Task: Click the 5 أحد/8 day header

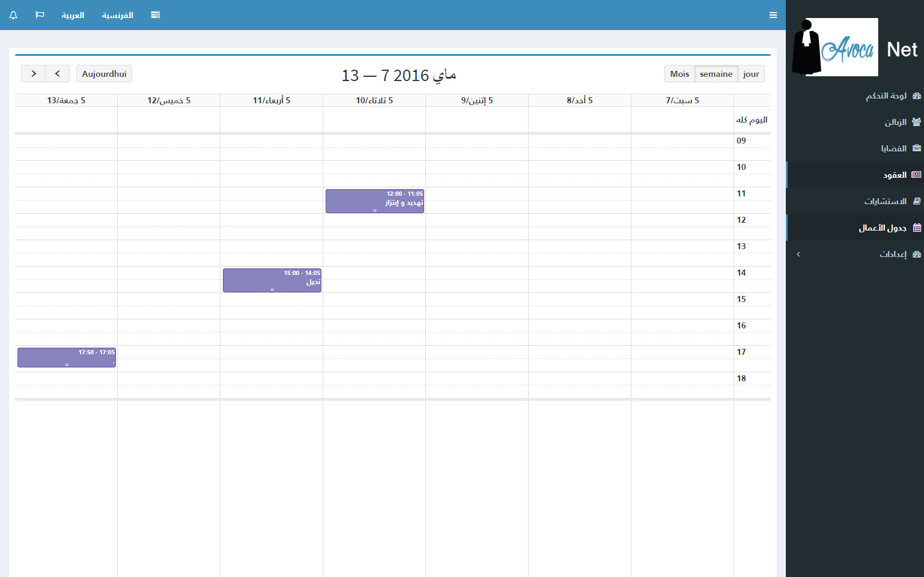Action: coord(580,100)
